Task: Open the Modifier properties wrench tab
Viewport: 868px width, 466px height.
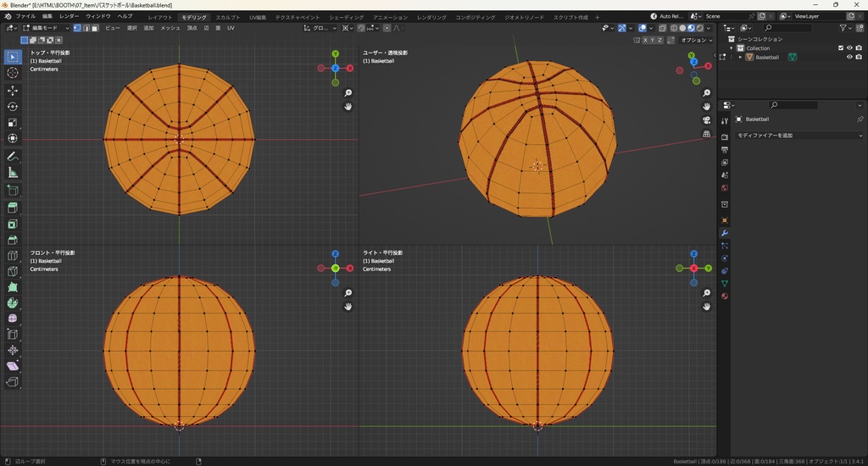Action: click(725, 233)
